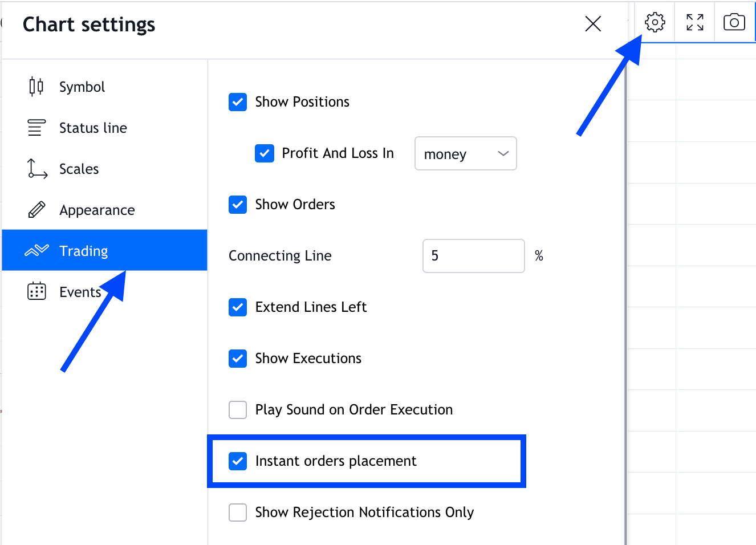Click the Scales axis icon
The image size is (756, 545).
[x=37, y=169]
